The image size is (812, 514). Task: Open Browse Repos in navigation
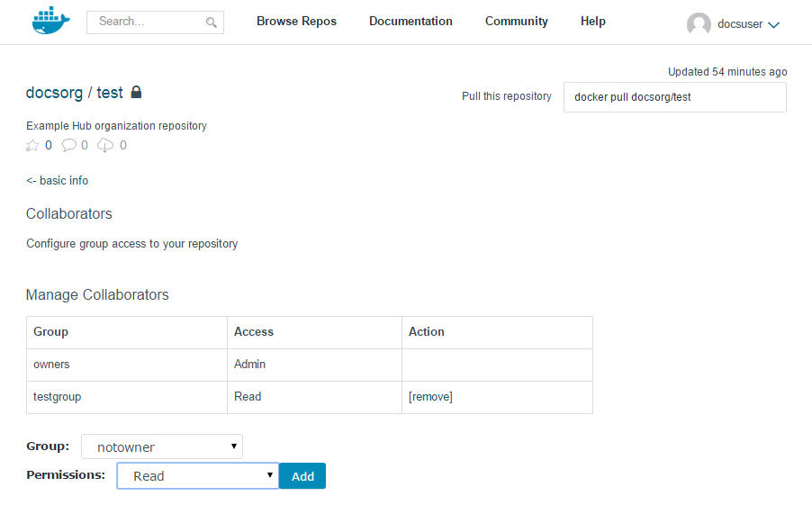point(296,22)
